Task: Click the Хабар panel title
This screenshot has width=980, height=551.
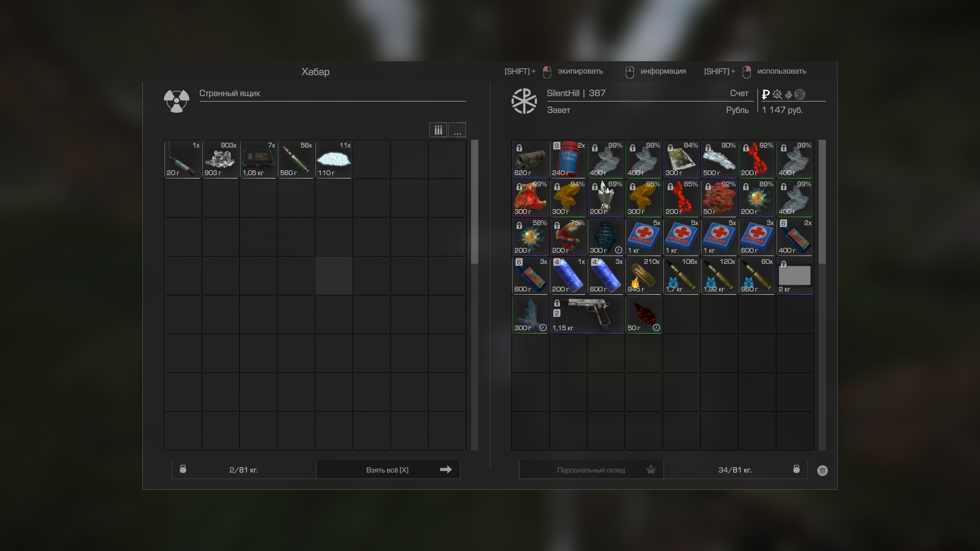Action: [315, 72]
